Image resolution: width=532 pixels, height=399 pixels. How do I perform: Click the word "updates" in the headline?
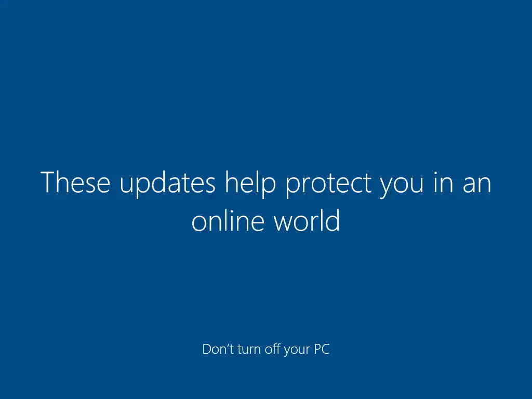click(168, 184)
